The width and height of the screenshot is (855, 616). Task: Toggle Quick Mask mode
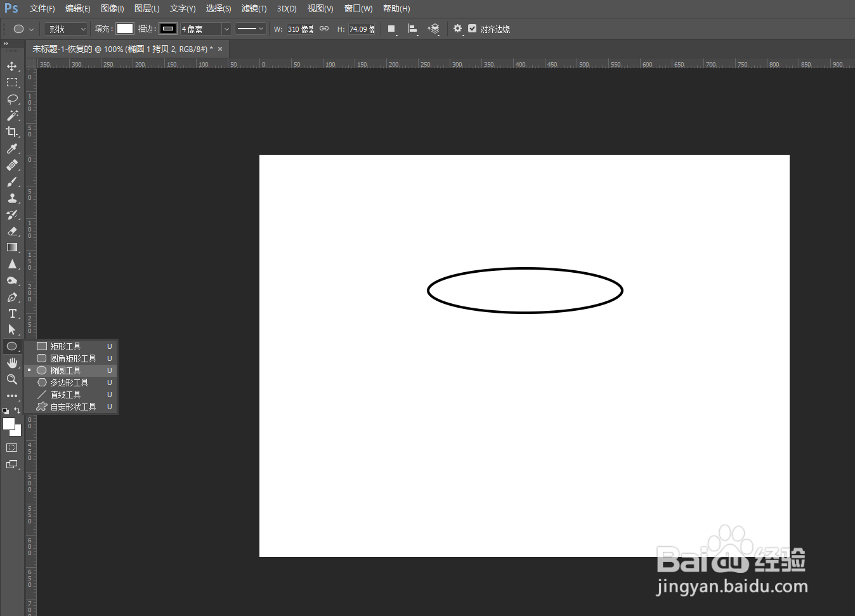tap(12, 448)
